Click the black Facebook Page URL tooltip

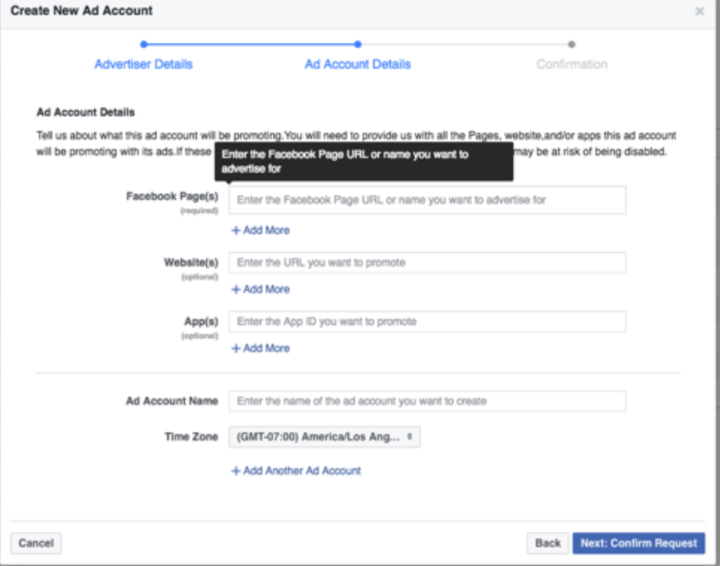pyautogui.click(x=364, y=161)
